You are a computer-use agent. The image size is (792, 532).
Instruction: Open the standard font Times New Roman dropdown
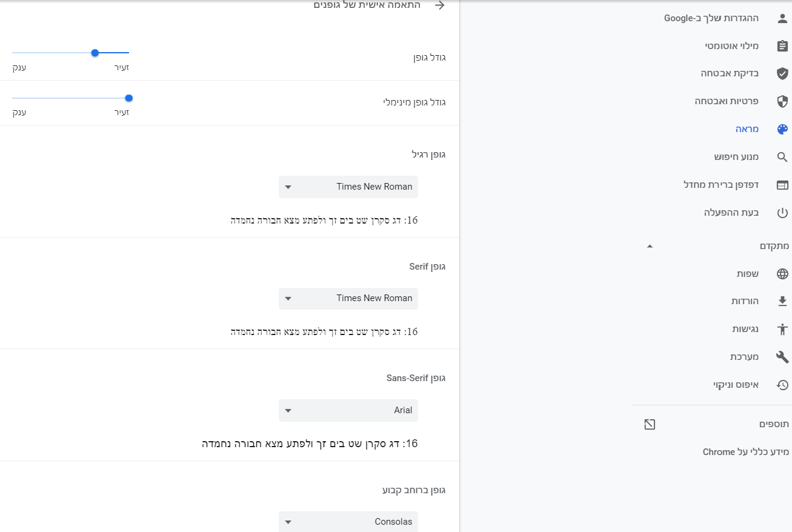(x=348, y=187)
